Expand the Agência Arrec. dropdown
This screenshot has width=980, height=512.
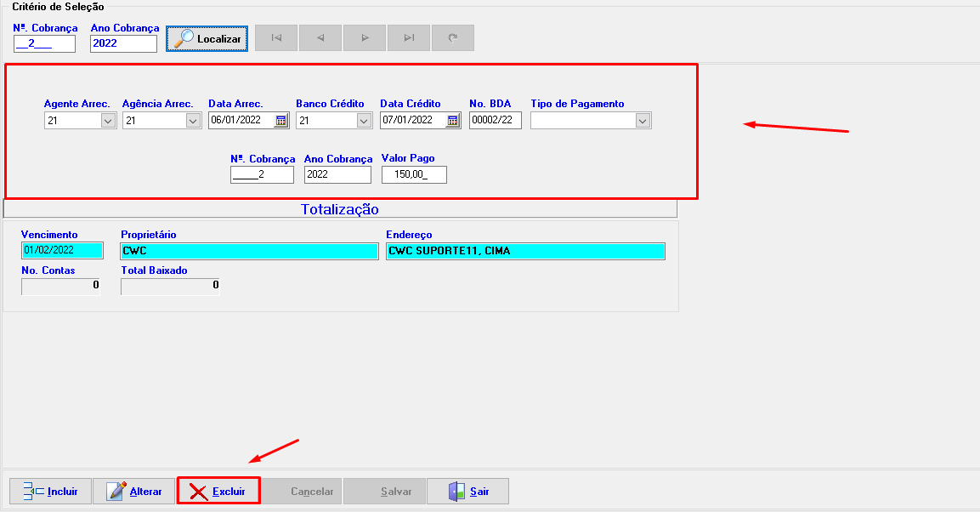[x=192, y=121]
